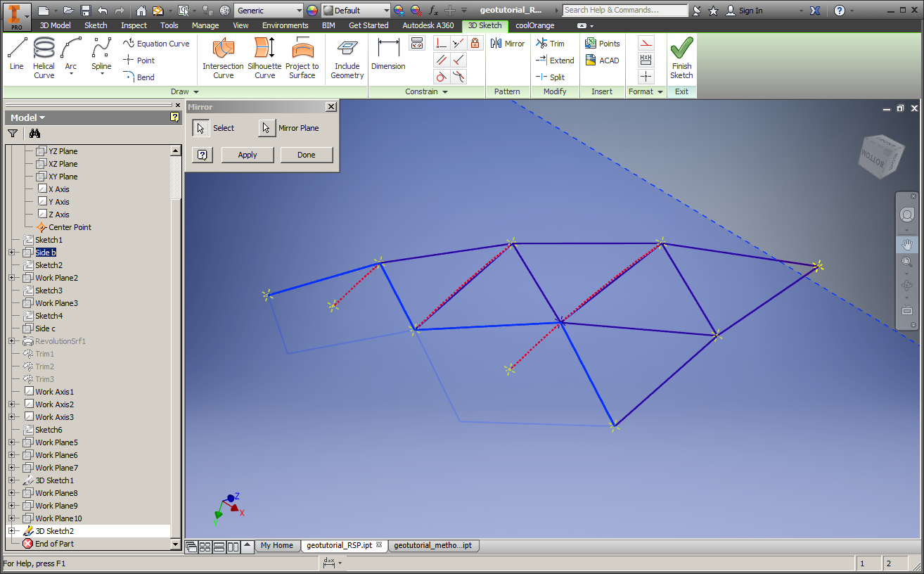Open the Inspect ribbon tab

[134, 25]
